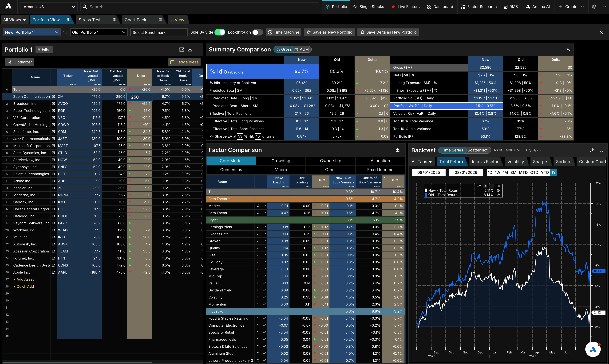The width and height of the screenshot is (609, 364).
Task: Open global settings gear in top bar
Action: pyautogui.click(x=594, y=7)
